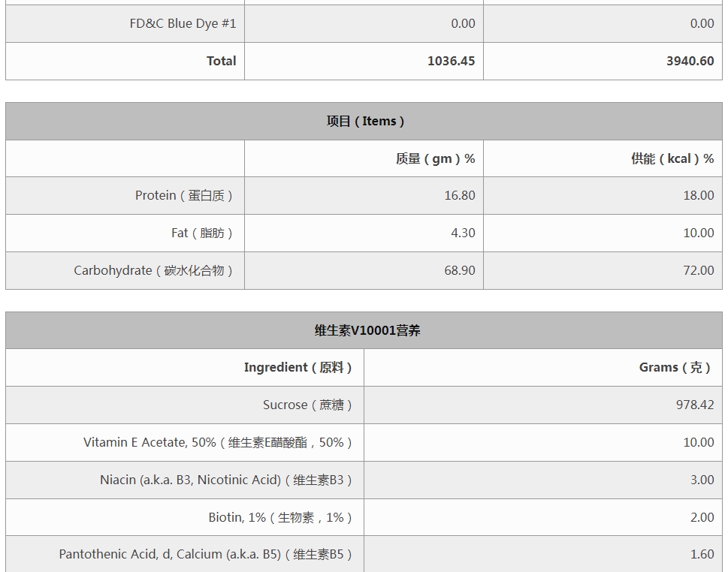This screenshot has width=728, height=572.
Task: Click the Protein kcal value 18.00
Action: (x=698, y=196)
